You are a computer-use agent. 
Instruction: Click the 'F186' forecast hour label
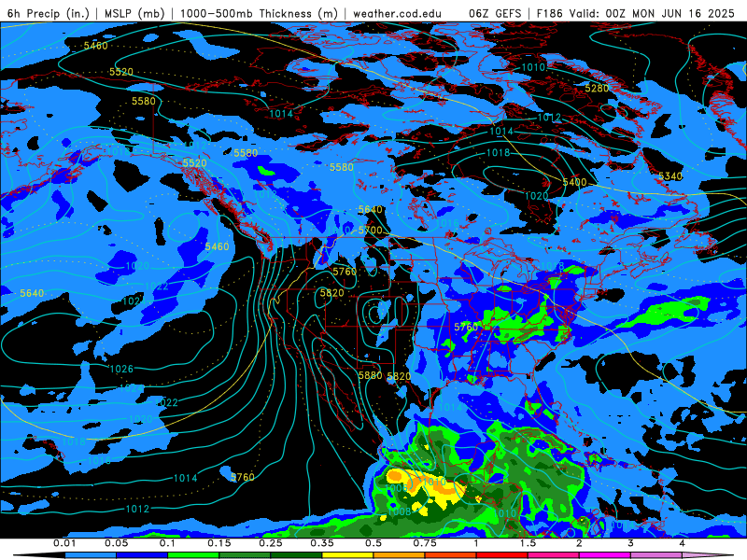pyautogui.click(x=550, y=13)
